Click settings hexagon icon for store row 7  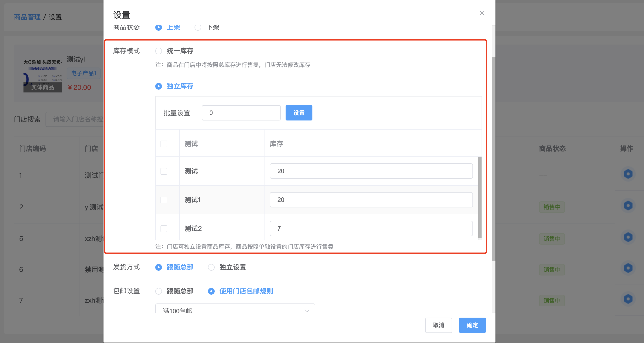tap(628, 299)
